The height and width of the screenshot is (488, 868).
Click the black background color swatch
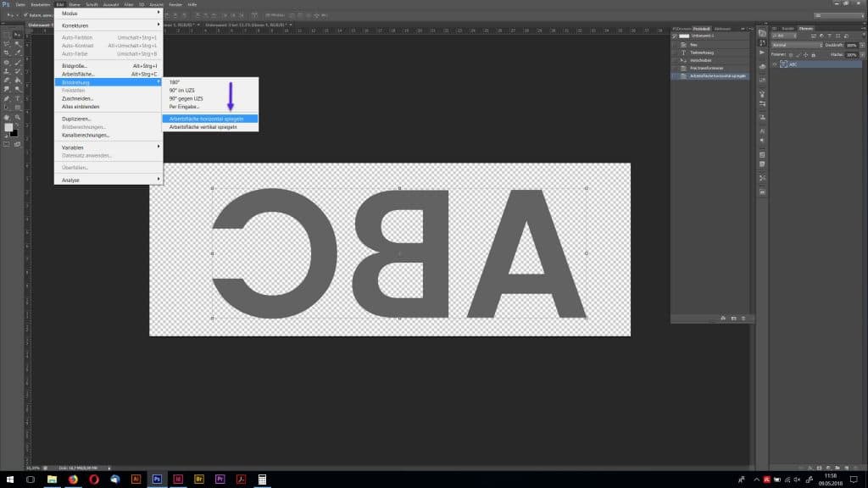[x=14, y=133]
